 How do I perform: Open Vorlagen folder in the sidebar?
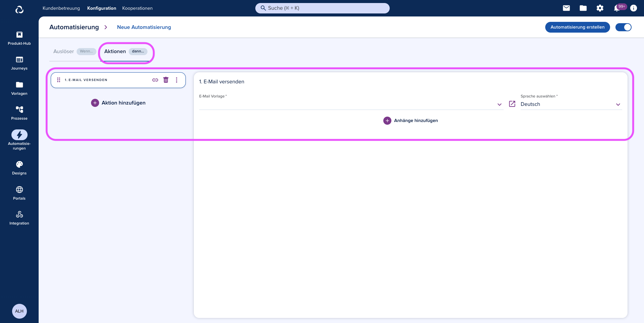19,88
